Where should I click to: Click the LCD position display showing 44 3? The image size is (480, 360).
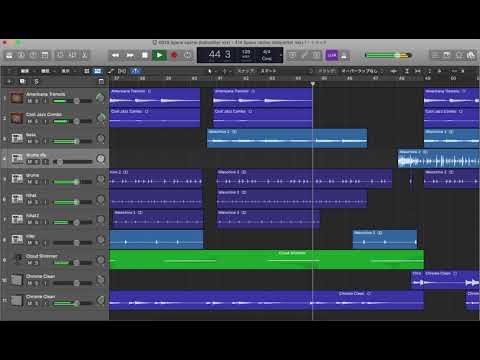coord(219,55)
